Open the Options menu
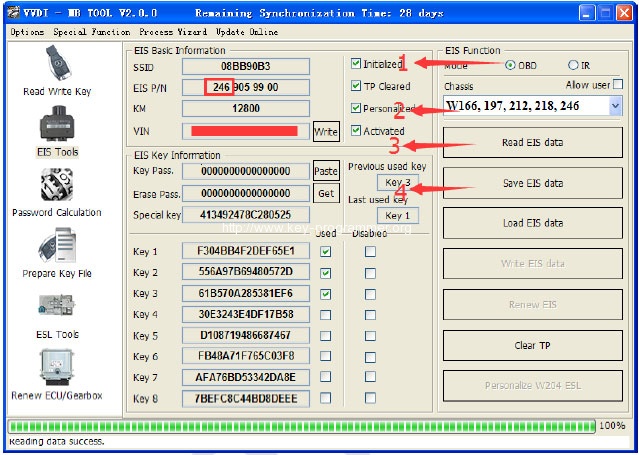 [x=27, y=32]
